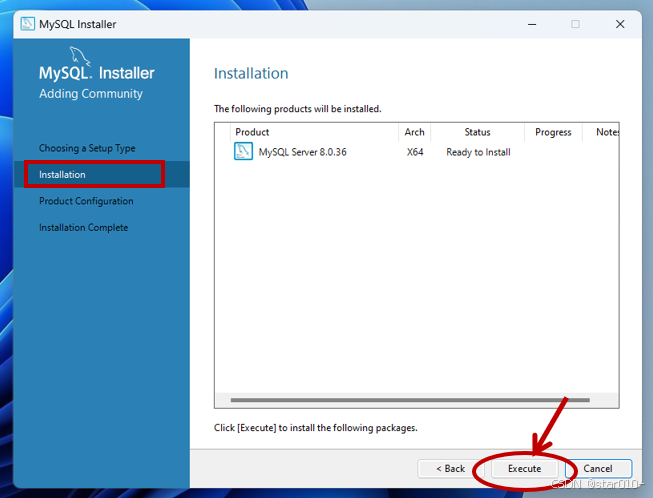This screenshot has width=653, height=498.
Task: Select the Product Configuration step
Action: pyautogui.click(x=86, y=201)
